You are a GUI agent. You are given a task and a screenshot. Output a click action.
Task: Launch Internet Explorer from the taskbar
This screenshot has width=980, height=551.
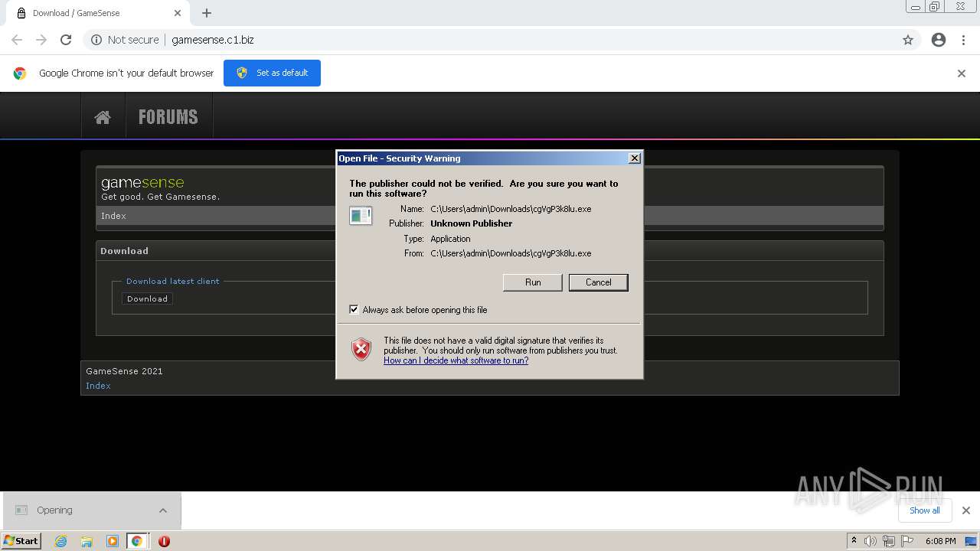60,541
